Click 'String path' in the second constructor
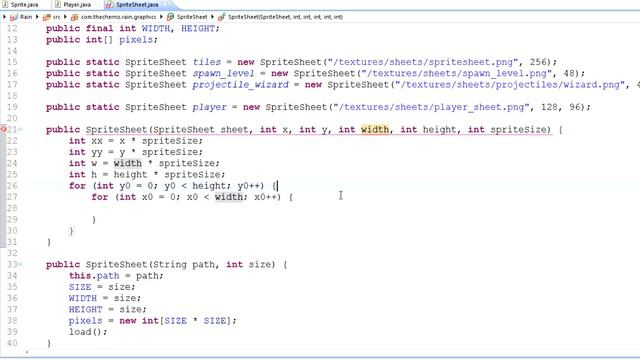Image resolution: width=640 pixels, height=360 pixels. pyautogui.click(x=184, y=264)
